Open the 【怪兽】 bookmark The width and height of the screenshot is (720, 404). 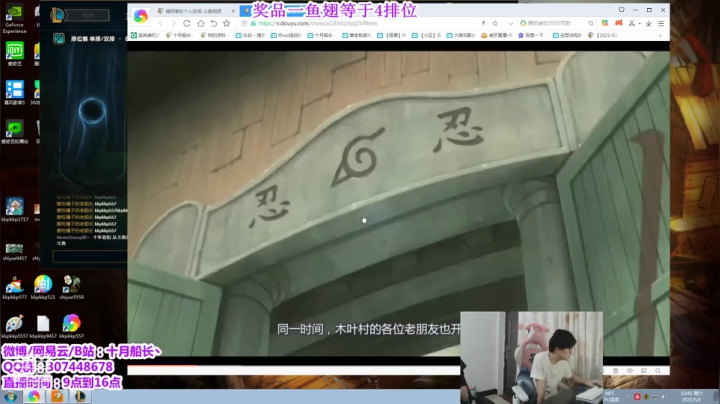click(392, 35)
